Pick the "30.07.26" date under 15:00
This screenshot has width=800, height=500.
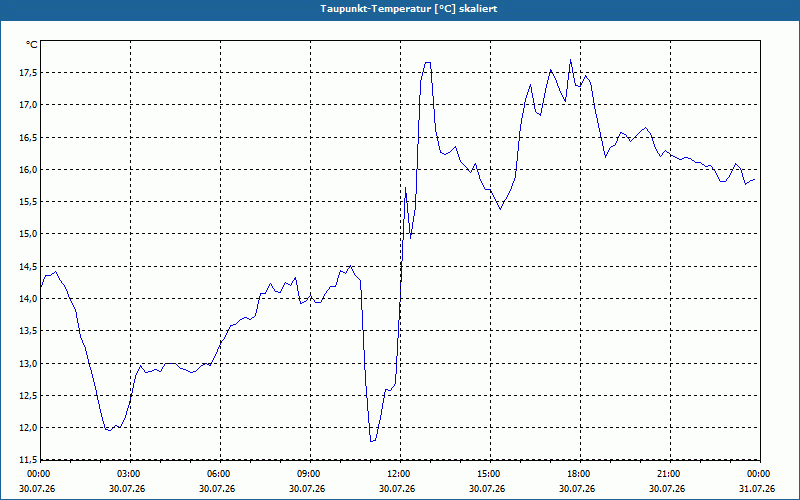point(487,488)
